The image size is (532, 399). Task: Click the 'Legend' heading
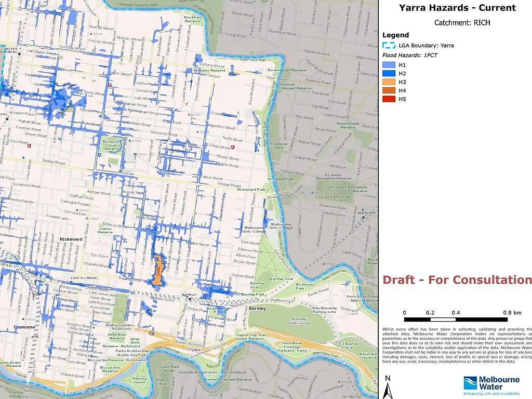[395, 35]
